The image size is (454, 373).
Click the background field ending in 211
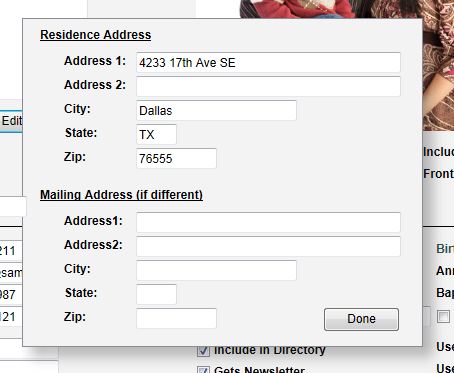pos(11,250)
